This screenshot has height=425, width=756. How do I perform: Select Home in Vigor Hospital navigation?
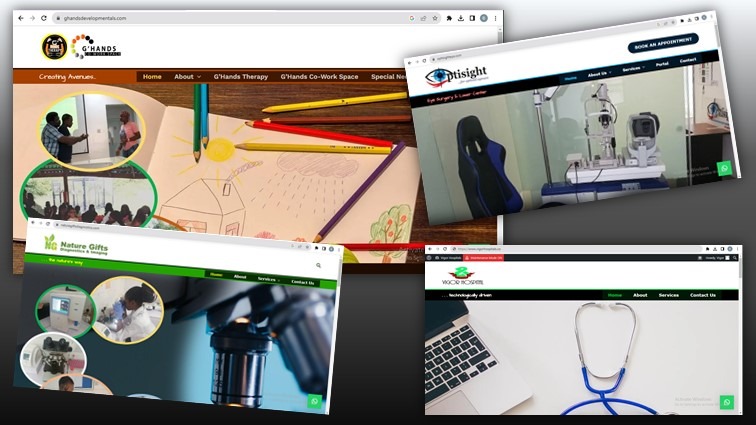pos(615,295)
